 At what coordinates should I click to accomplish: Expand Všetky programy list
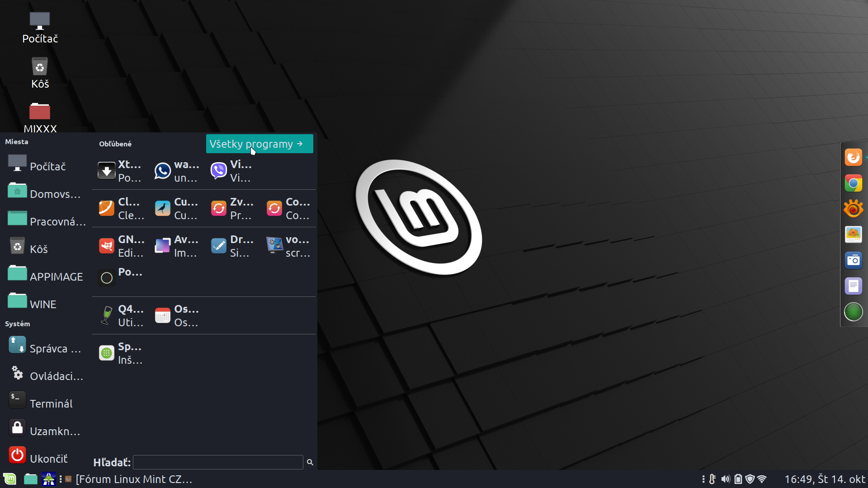coord(259,144)
